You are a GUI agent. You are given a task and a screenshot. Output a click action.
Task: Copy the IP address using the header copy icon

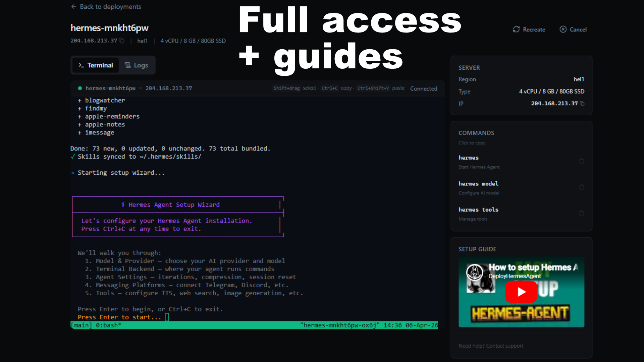click(121, 41)
